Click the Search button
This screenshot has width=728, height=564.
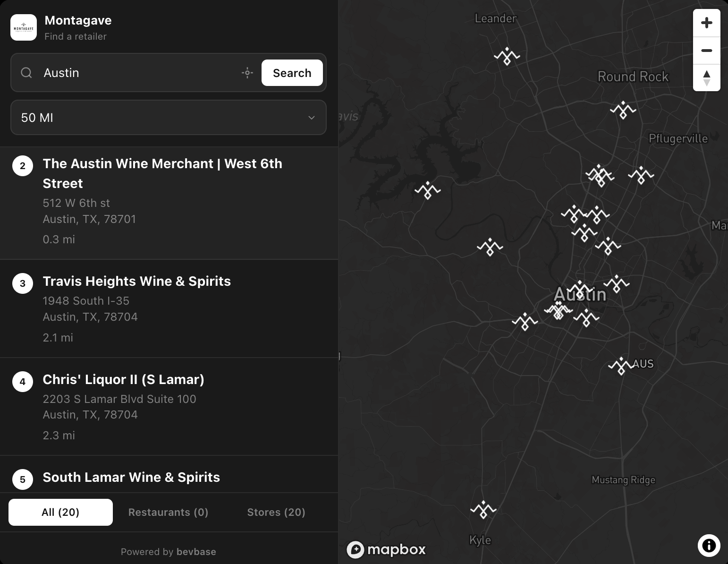[292, 73]
